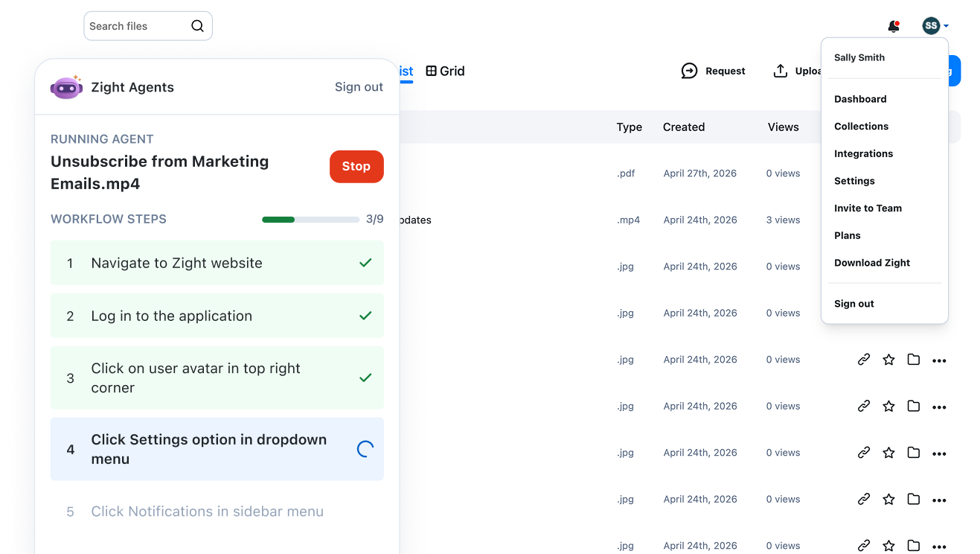
Task: Focus the Search files input
Action: coord(148,26)
